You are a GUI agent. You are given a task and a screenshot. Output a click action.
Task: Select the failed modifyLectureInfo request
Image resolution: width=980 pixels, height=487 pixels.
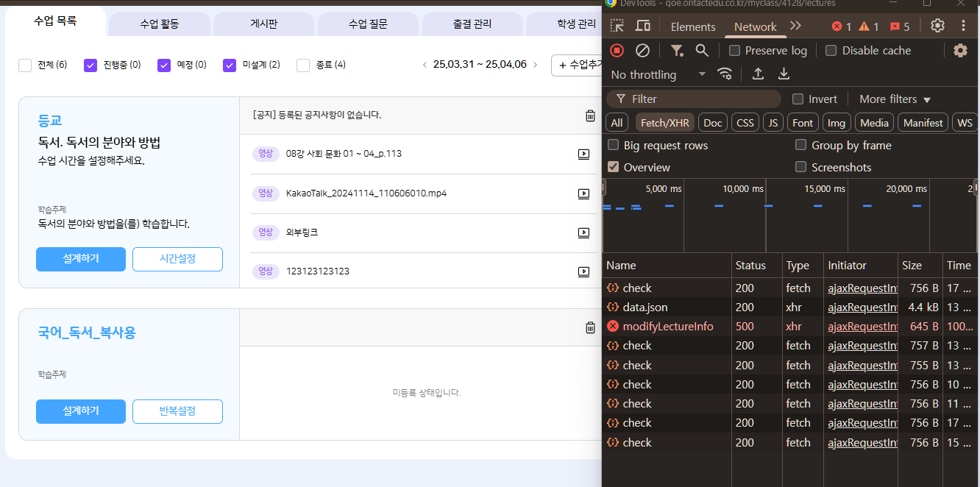point(667,327)
